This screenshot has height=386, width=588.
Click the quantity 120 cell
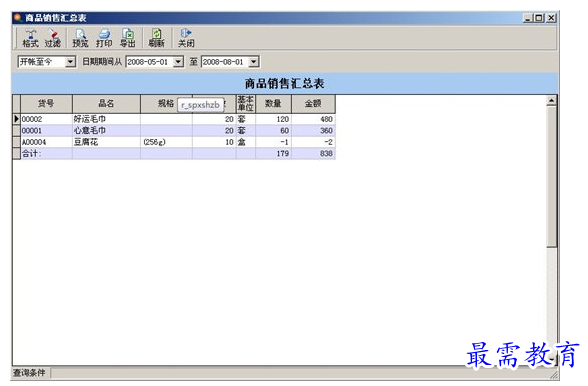[273, 119]
